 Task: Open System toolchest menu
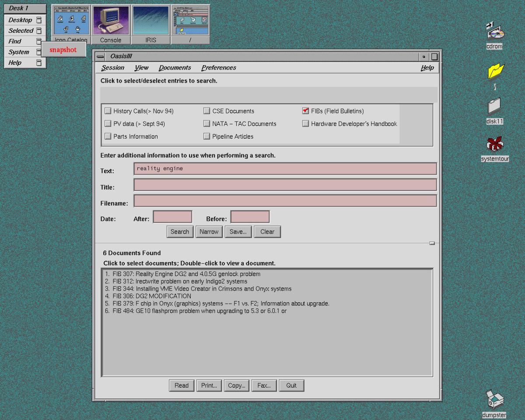[x=19, y=52]
